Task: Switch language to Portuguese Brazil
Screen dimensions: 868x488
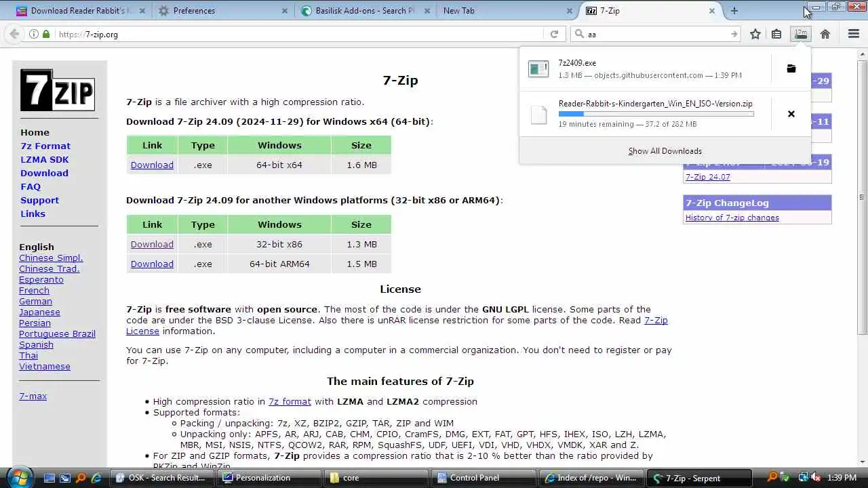Action: click(57, 333)
